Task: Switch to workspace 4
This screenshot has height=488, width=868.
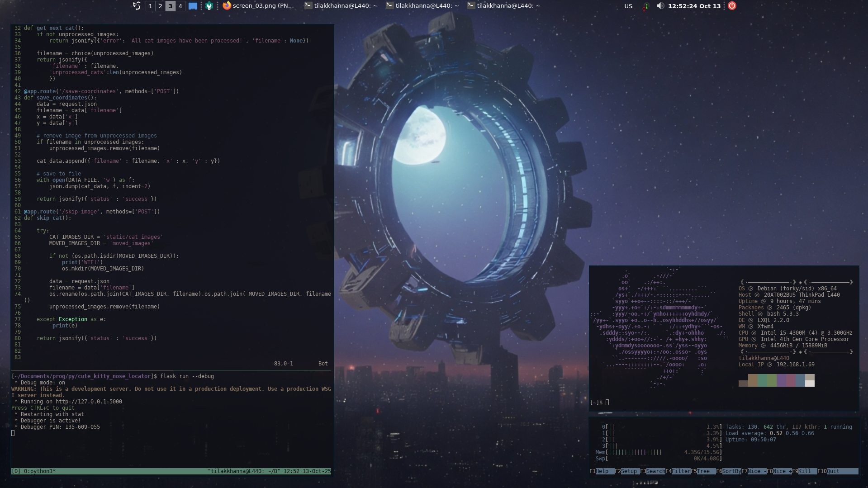Action: click(x=180, y=6)
